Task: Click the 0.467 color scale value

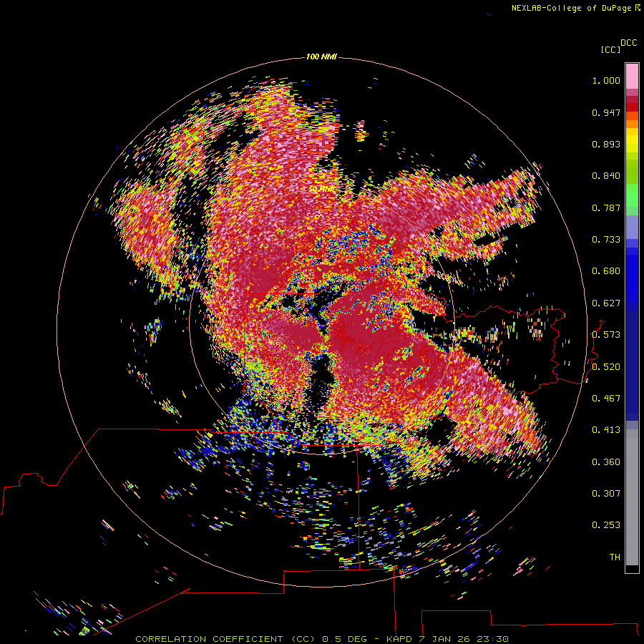Action: tap(606, 399)
